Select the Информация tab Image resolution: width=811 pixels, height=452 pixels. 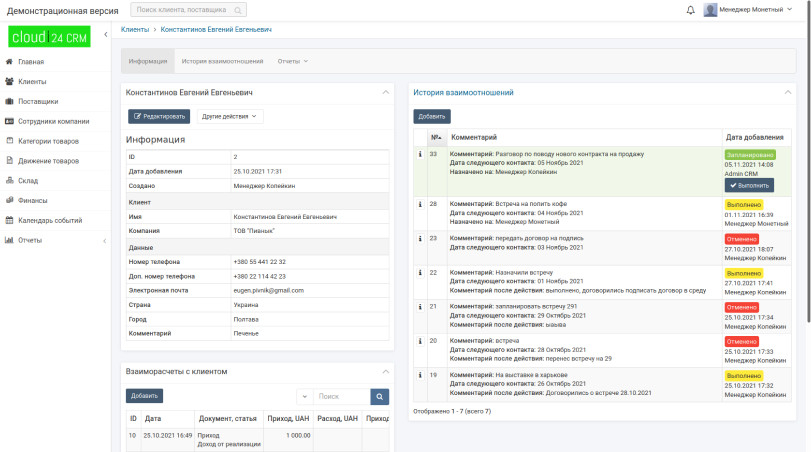[148, 61]
